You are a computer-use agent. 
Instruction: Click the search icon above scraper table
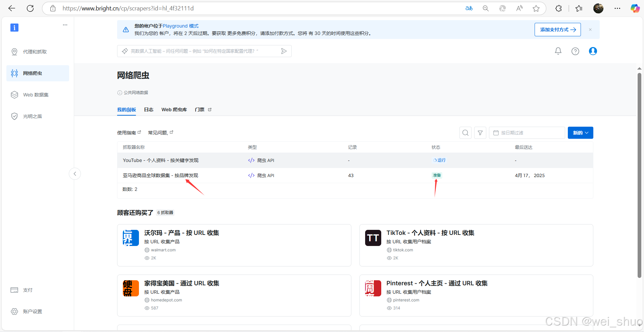pos(465,133)
